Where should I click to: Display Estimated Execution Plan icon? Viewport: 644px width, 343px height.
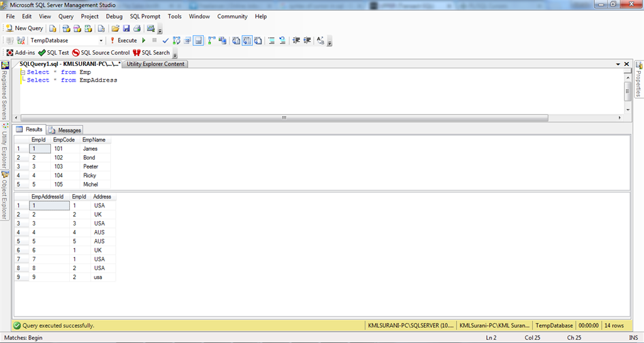click(x=177, y=41)
